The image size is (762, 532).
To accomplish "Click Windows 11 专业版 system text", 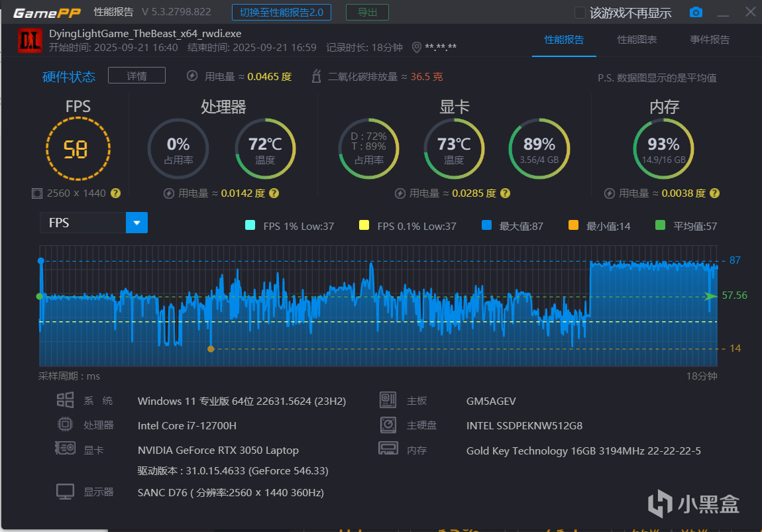I will pyautogui.click(x=242, y=401).
